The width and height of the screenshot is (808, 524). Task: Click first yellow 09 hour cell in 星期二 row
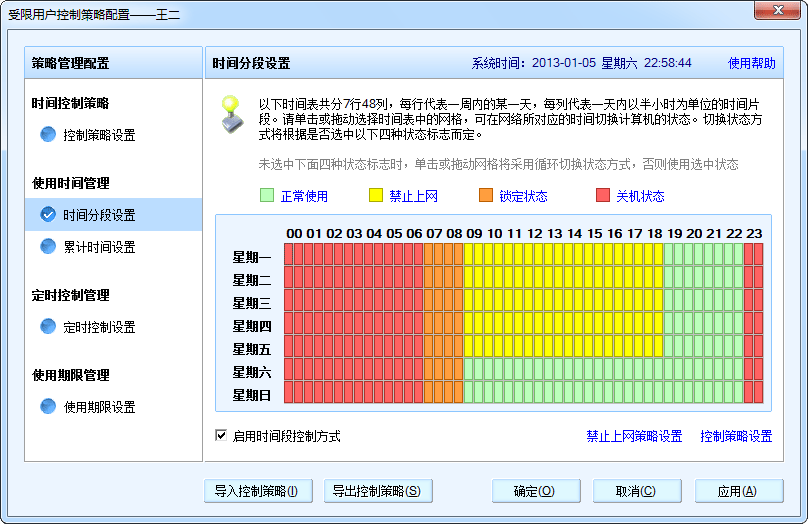(468, 278)
